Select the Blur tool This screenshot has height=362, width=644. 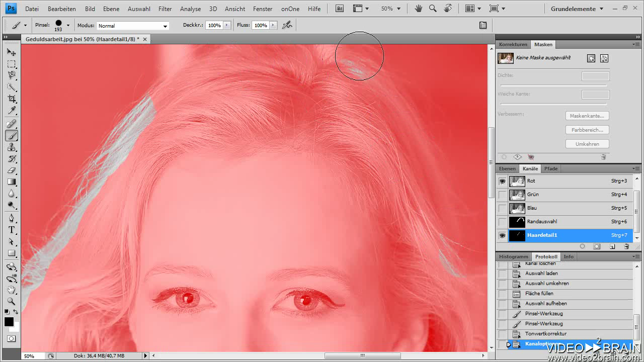pyautogui.click(x=12, y=194)
